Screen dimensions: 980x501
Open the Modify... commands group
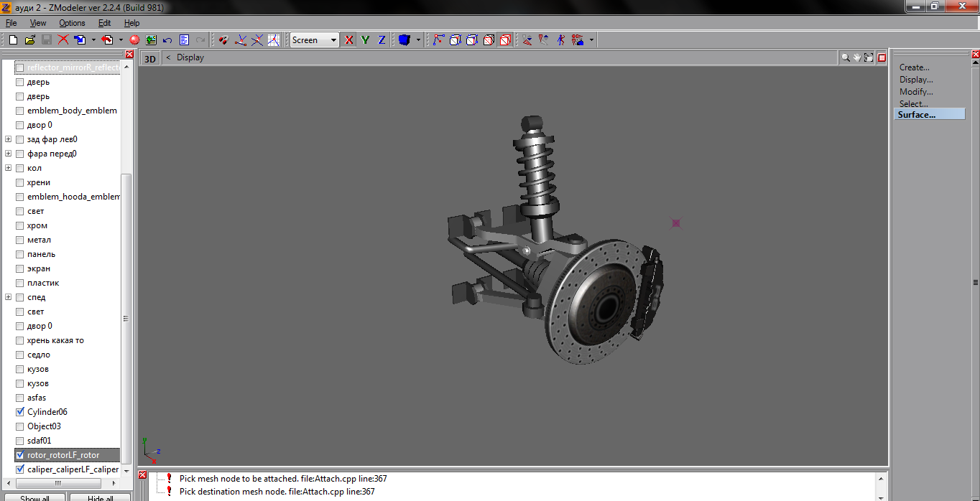coord(916,92)
